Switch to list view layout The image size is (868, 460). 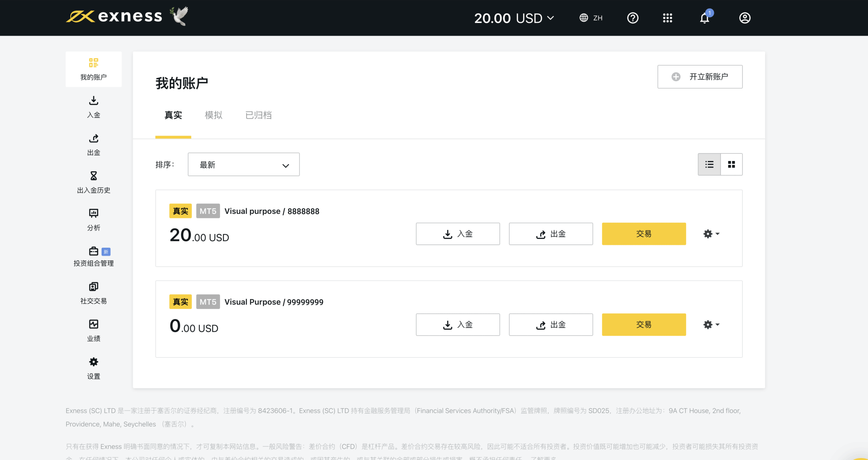click(709, 164)
